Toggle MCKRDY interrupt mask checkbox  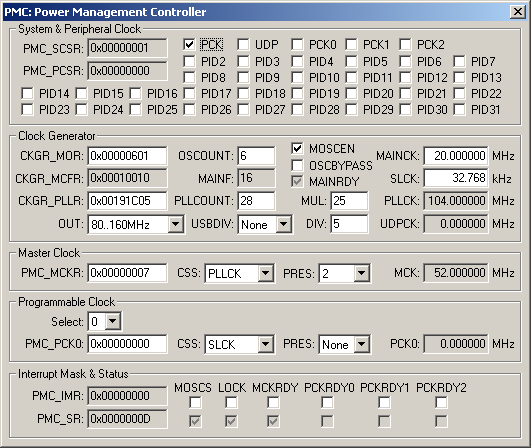273,403
